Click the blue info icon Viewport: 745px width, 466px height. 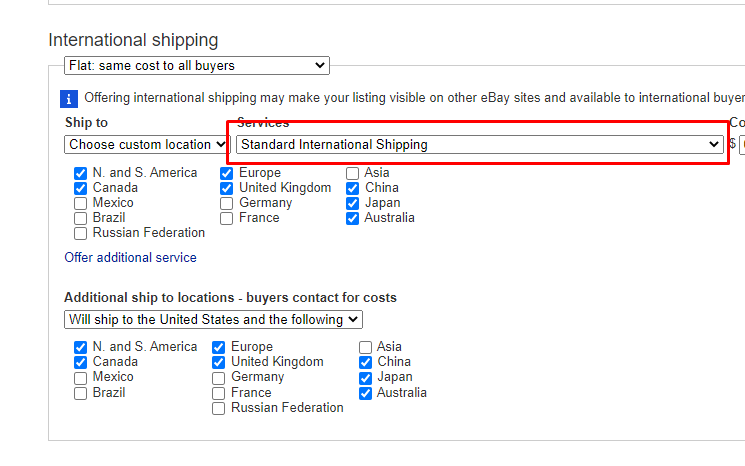pos(69,99)
